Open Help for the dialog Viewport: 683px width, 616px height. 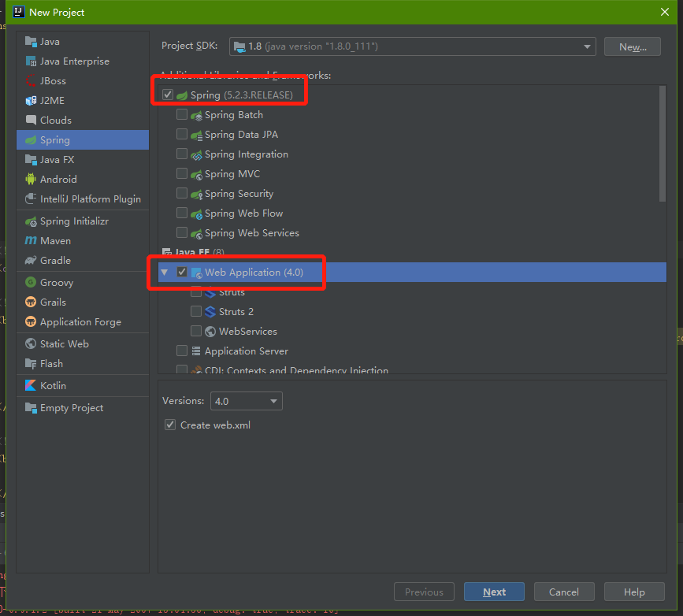(634, 592)
